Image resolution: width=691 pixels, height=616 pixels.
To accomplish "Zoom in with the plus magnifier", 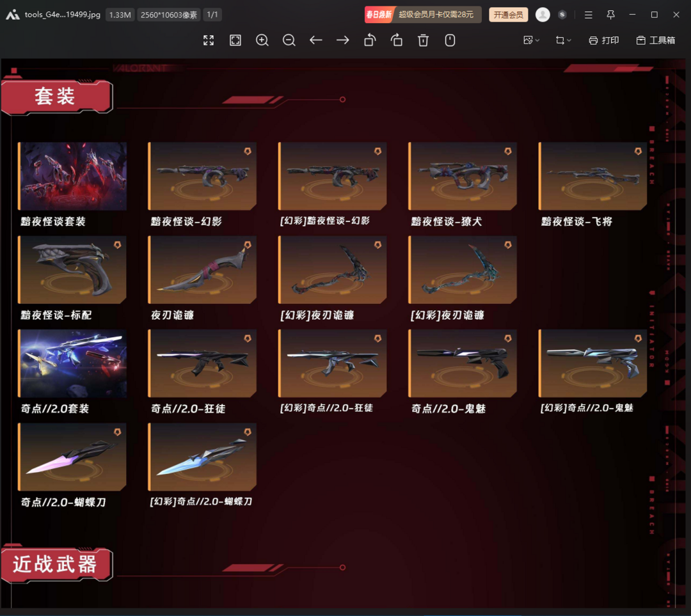I will pos(262,40).
